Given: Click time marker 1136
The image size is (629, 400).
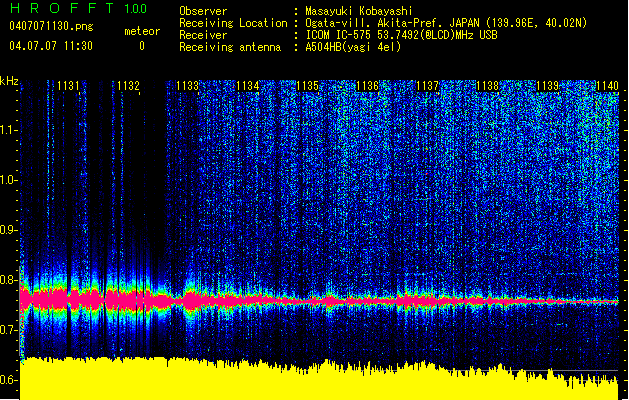Looking at the screenshot, I should (x=368, y=86).
